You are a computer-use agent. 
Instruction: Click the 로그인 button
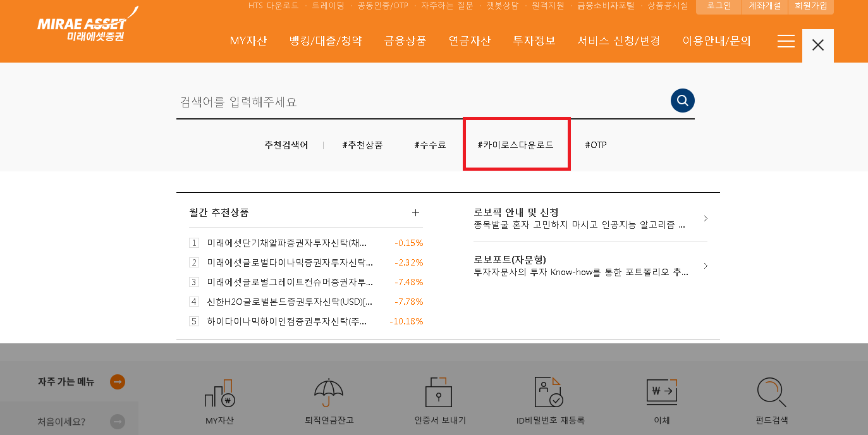pyautogui.click(x=719, y=6)
